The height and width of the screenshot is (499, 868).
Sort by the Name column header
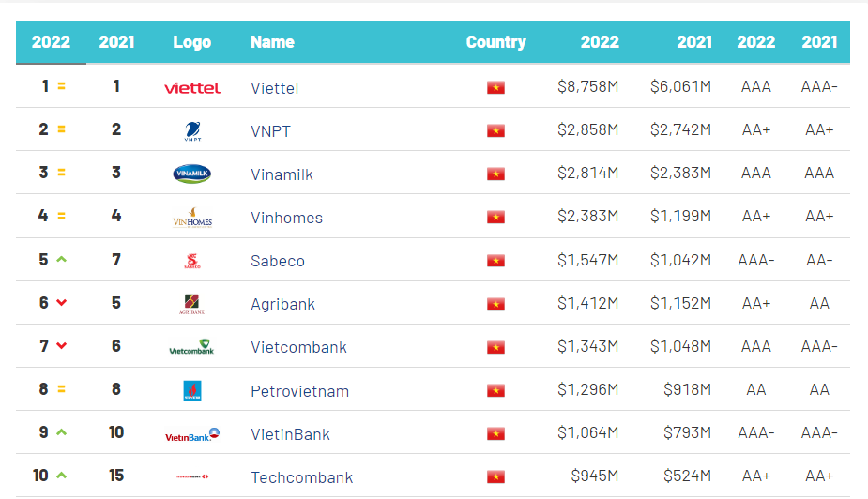pyautogui.click(x=272, y=42)
